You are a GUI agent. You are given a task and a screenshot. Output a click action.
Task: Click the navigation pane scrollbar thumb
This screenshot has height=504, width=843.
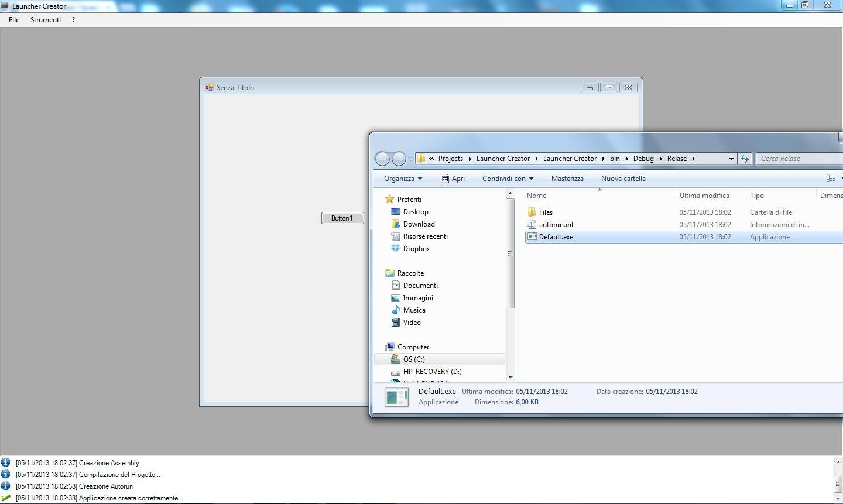510,253
